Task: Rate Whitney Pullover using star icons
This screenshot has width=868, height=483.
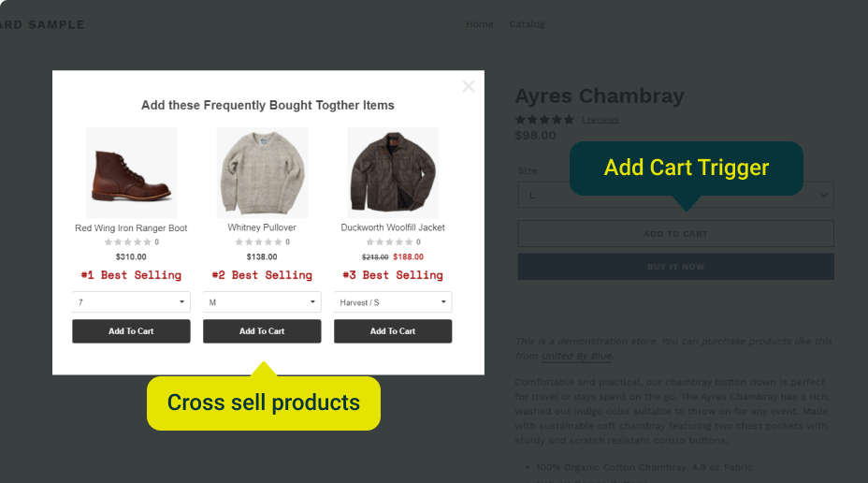Action: [x=258, y=242]
